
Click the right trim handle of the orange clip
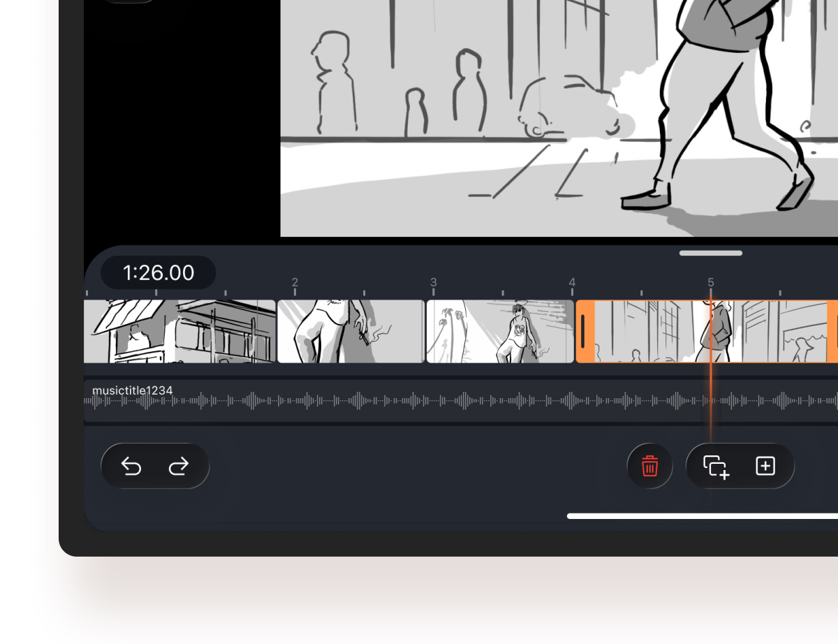[833, 332]
